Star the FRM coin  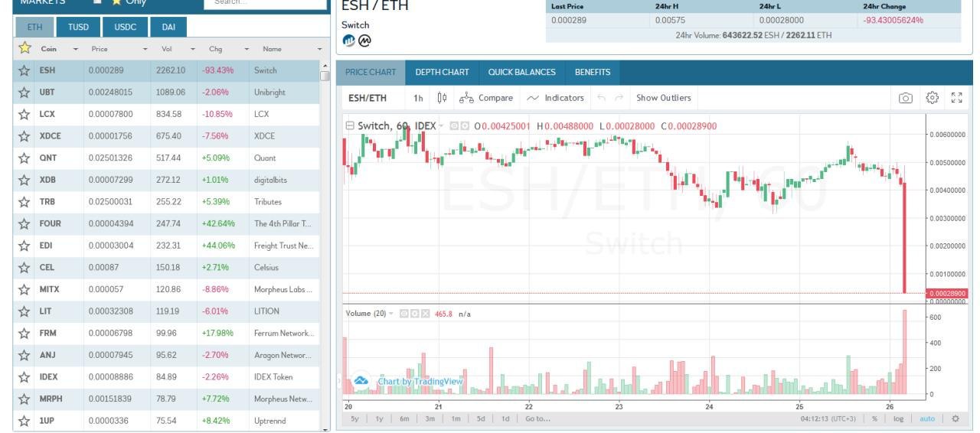(x=24, y=334)
